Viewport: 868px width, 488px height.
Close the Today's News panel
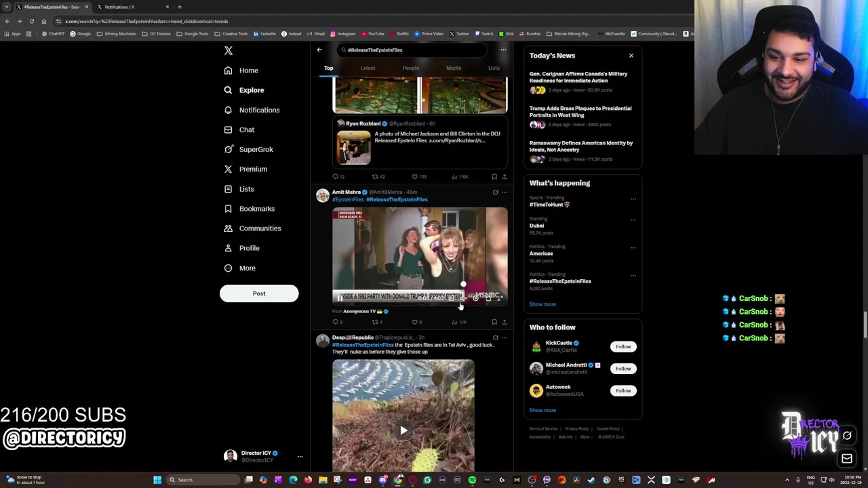pos(631,56)
